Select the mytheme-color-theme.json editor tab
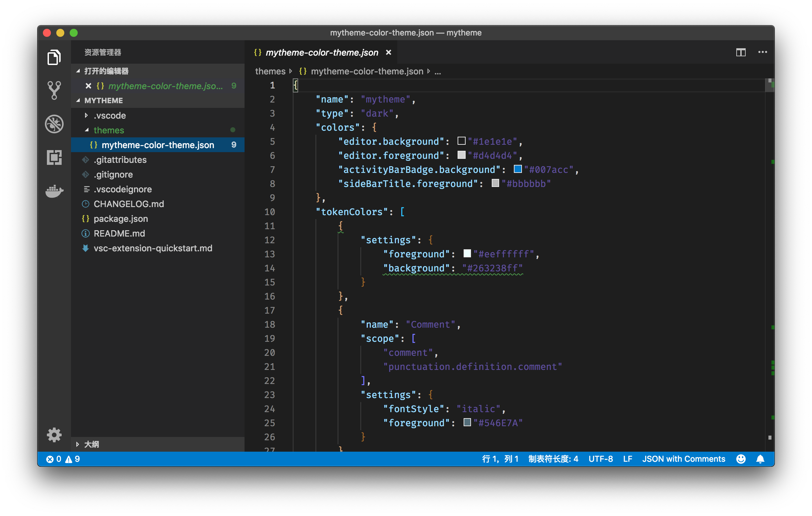Viewport: 812px width, 516px height. point(321,53)
